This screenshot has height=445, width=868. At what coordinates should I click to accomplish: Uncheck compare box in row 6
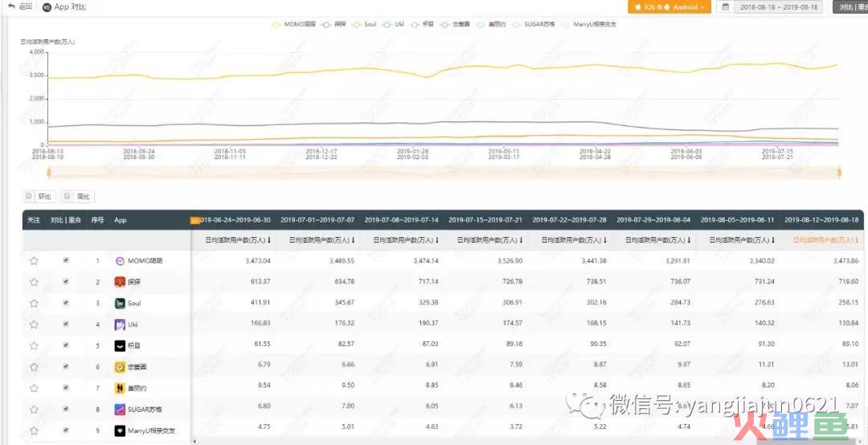[66, 366]
